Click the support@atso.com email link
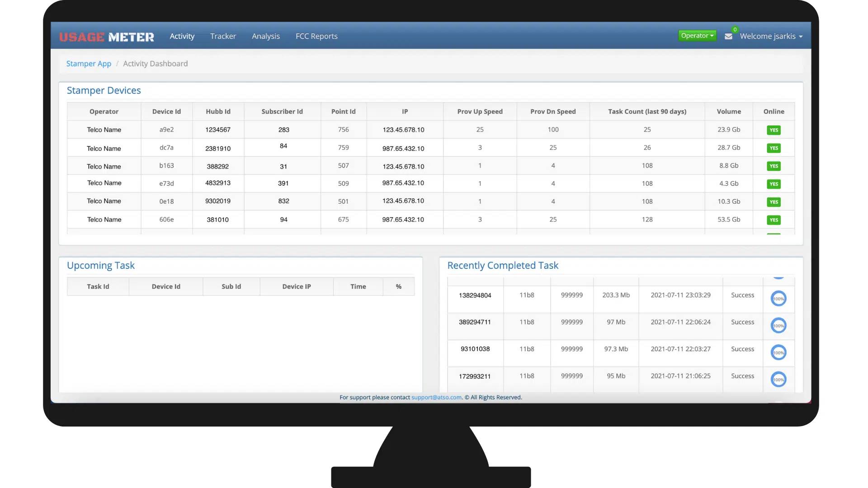Image resolution: width=868 pixels, height=488 pixels. [x=436, y=397]
